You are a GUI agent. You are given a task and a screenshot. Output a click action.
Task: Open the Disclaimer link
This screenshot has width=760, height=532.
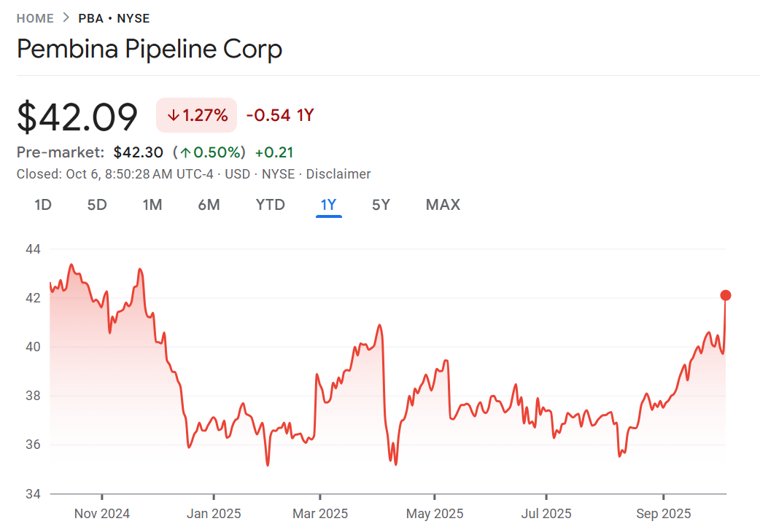[x=338, y=174]
